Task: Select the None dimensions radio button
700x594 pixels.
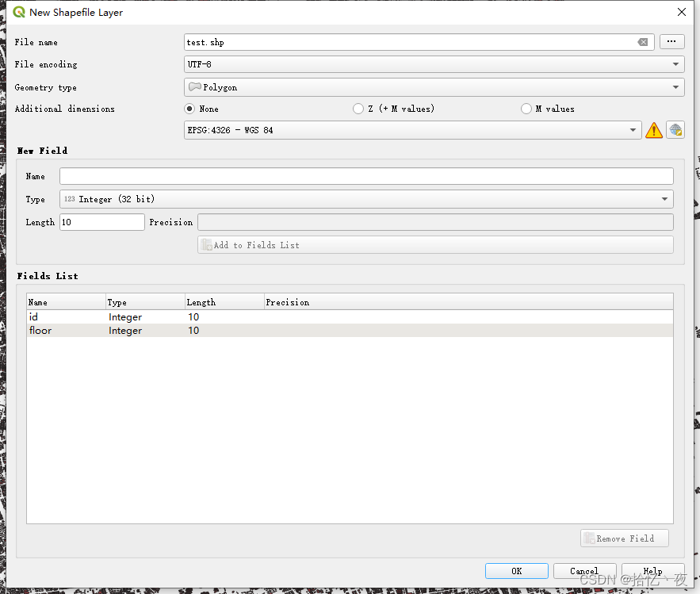Action: [x=189, y=109]
